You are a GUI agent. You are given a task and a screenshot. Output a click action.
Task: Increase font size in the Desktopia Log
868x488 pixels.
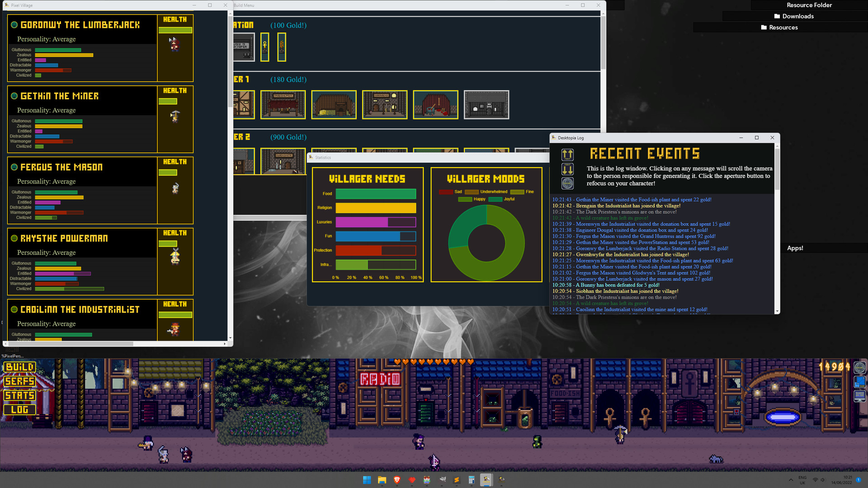pos(567,155)
